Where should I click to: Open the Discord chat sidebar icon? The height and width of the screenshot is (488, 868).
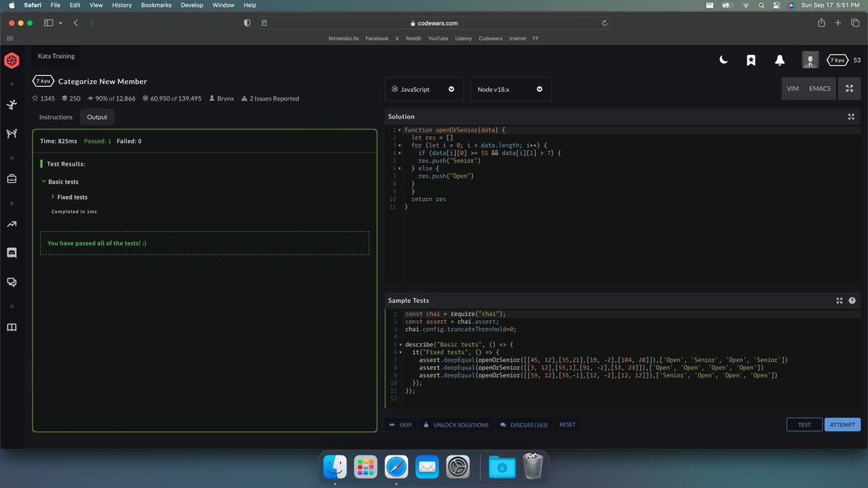pos(12,252)
